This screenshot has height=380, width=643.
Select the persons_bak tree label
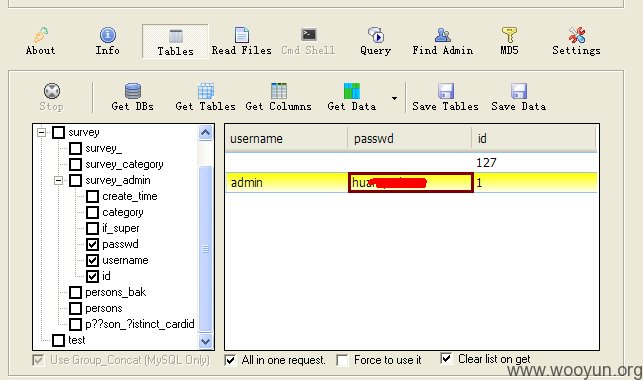coord(116,292)
